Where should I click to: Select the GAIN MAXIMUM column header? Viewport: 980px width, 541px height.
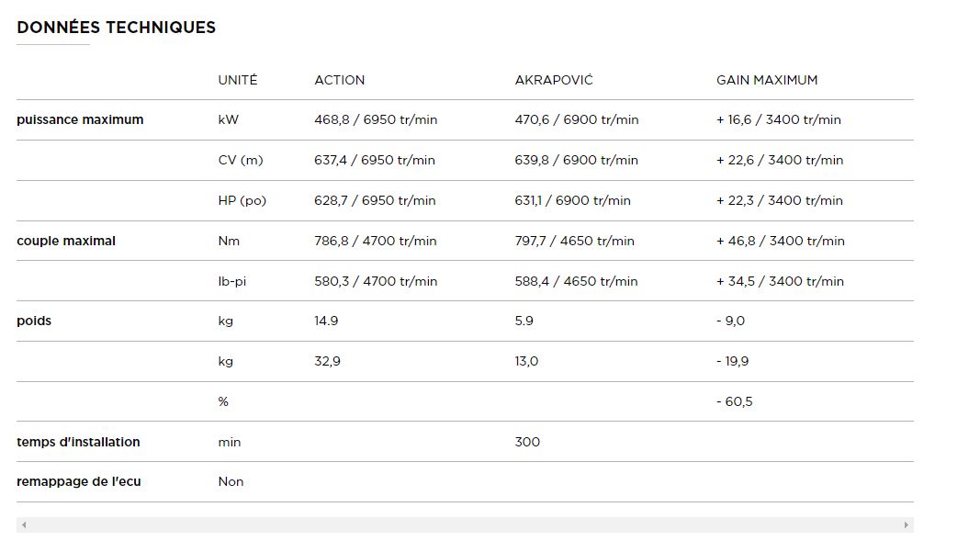[x=766, y=80]
